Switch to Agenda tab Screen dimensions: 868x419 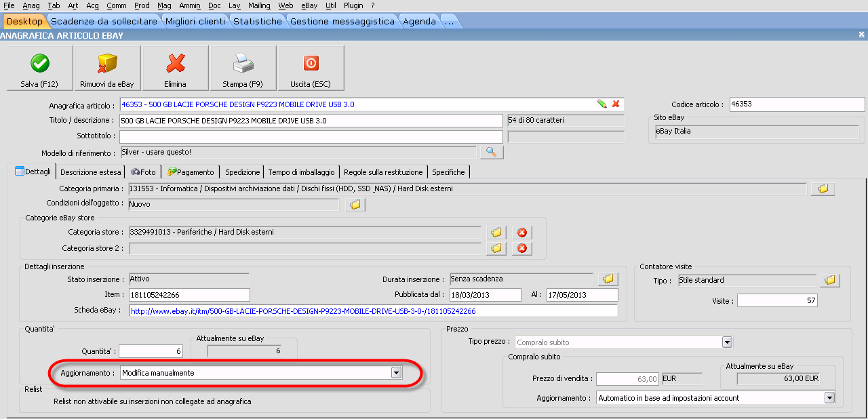[420, 22]
